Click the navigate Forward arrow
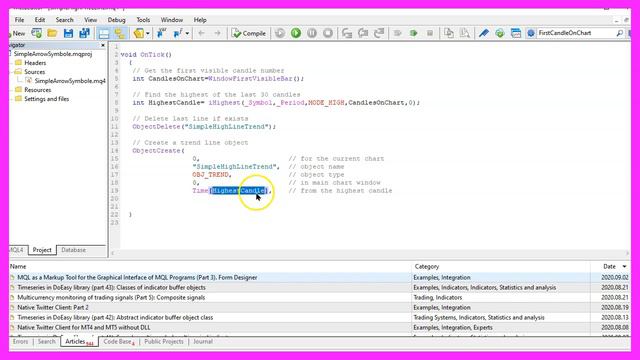 coord(217,33)
